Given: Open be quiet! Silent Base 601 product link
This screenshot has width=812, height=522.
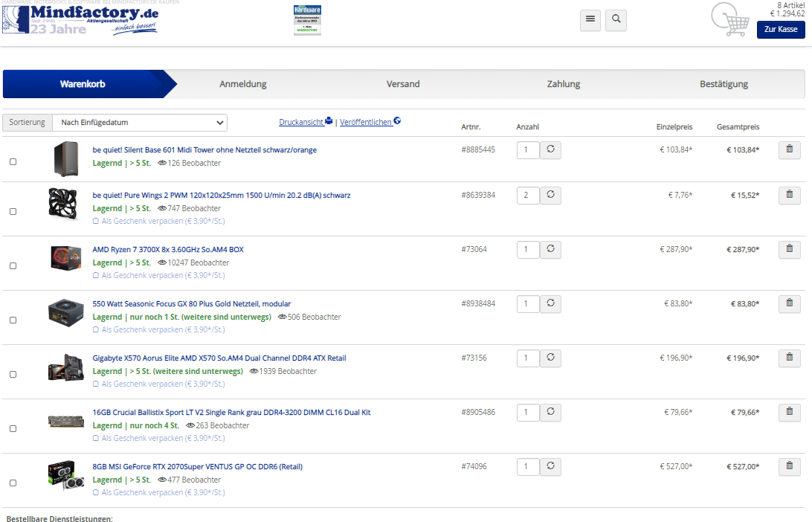Looking at the screenshot, I should 204,150.
